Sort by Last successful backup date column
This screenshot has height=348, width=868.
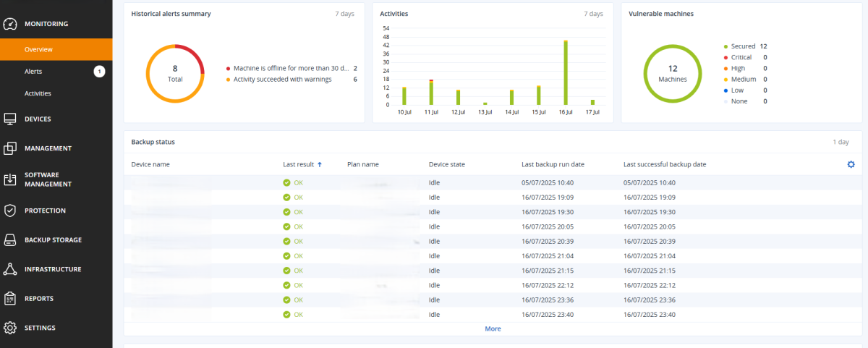click(665, 165)
